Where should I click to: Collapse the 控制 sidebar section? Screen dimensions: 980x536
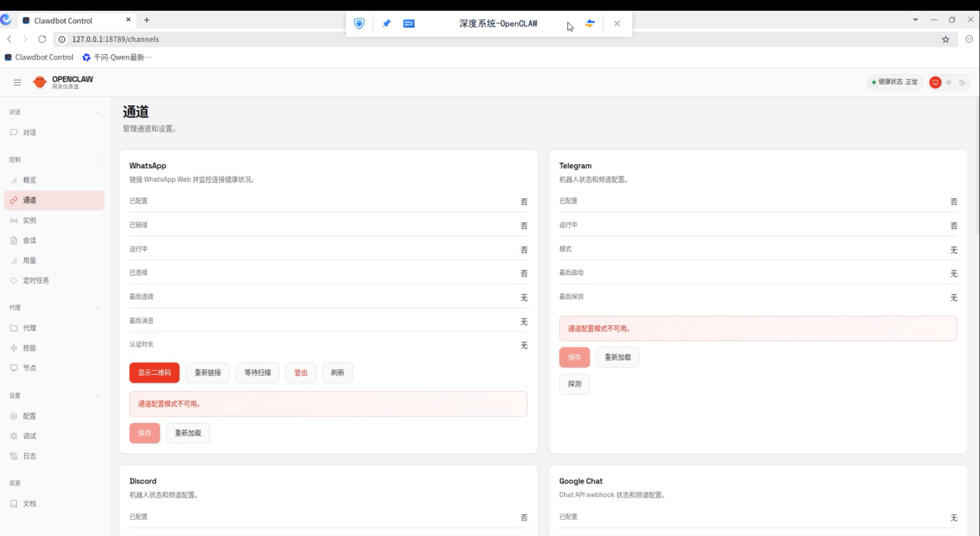[98, 160]
